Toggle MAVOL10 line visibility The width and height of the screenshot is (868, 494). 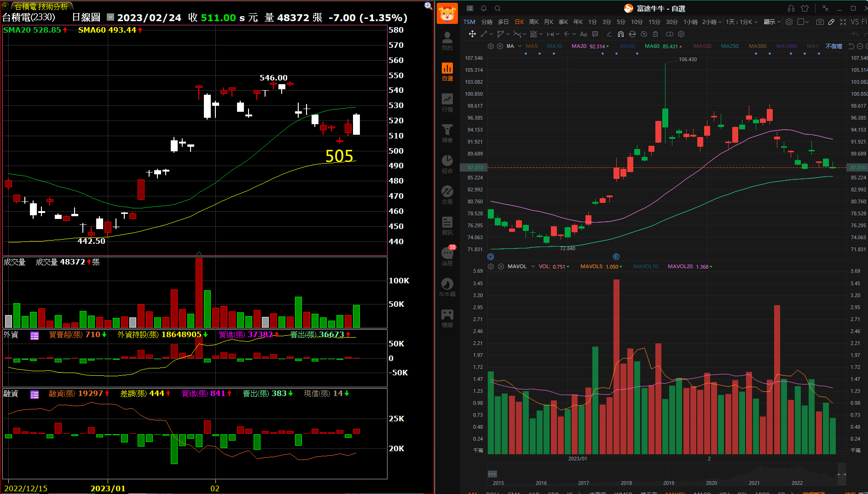tap(646, 266)
